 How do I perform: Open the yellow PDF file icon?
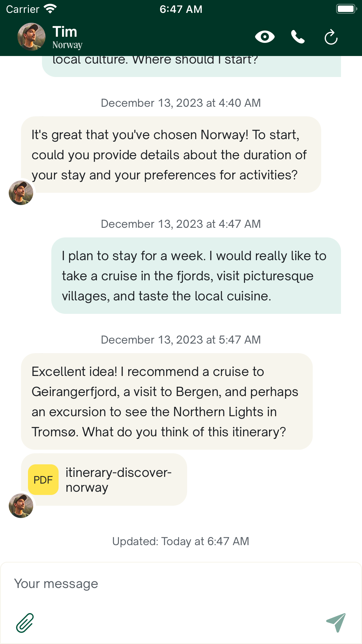pos(43,480)
